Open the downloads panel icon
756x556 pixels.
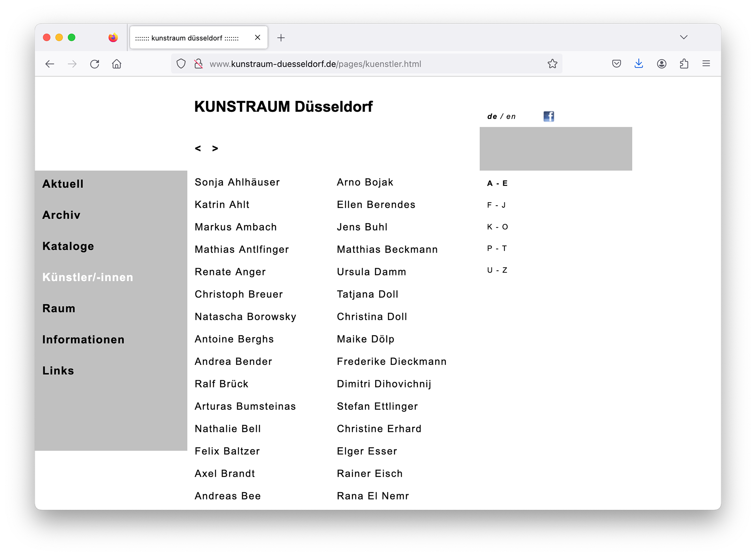(x=639, y=64)
